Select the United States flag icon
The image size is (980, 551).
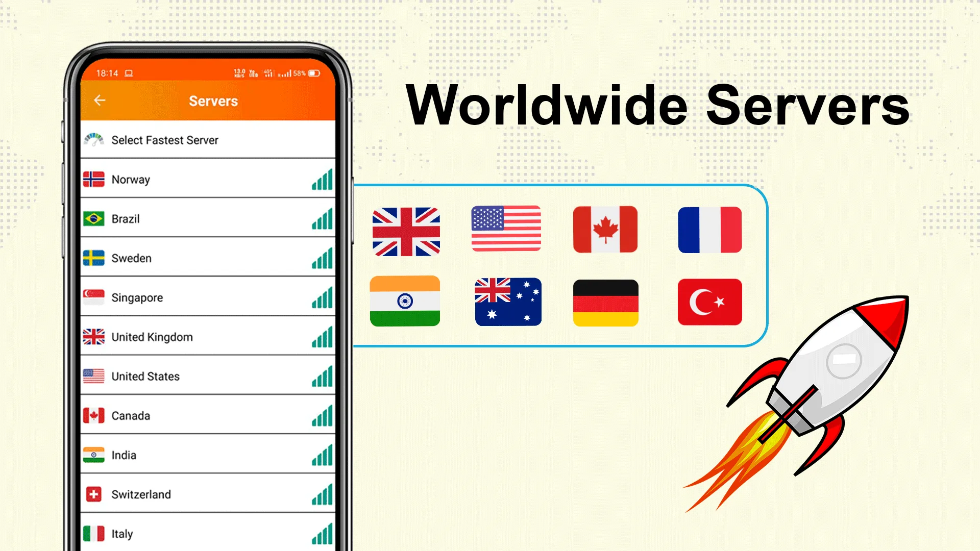coord(506,230)
